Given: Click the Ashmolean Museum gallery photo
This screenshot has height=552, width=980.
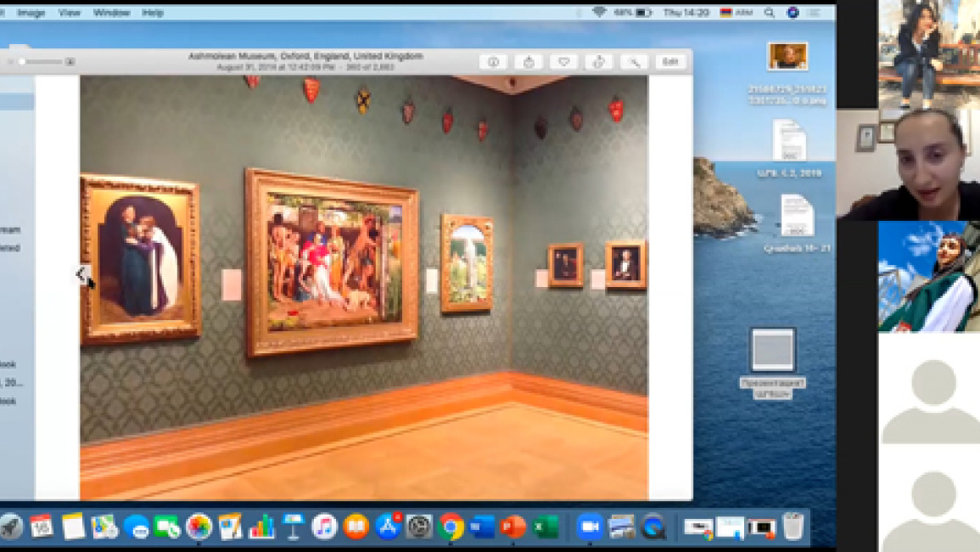Looking at the screenshot, I should tap(364, 287).
